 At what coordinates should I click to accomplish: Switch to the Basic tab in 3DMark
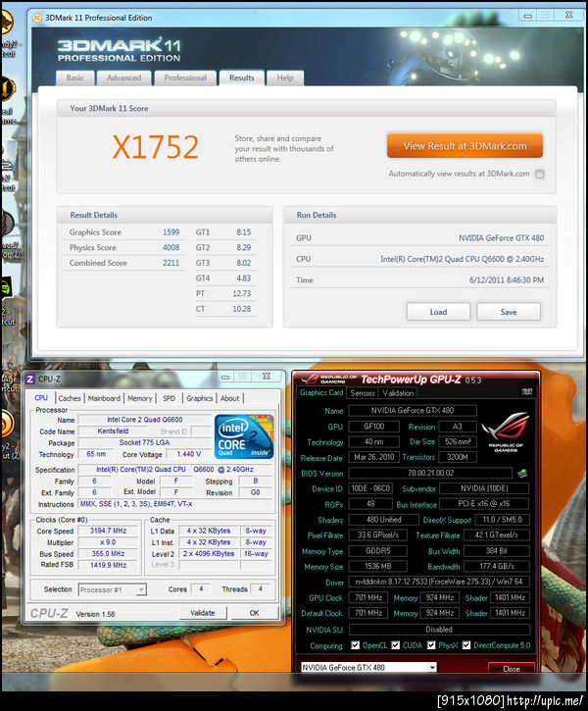(x=75, y=78)
